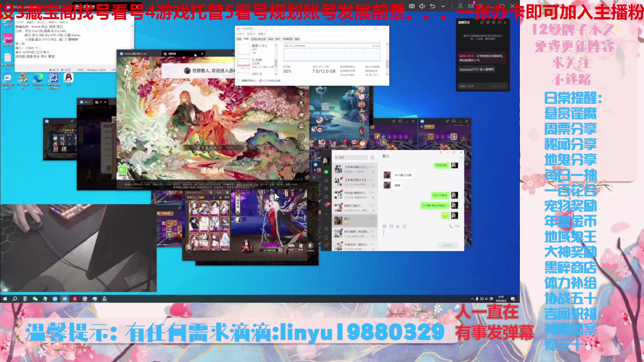644x362 pixels.
Task: Open 文件(F) menu in Task Manager
Action: point(240,34)
